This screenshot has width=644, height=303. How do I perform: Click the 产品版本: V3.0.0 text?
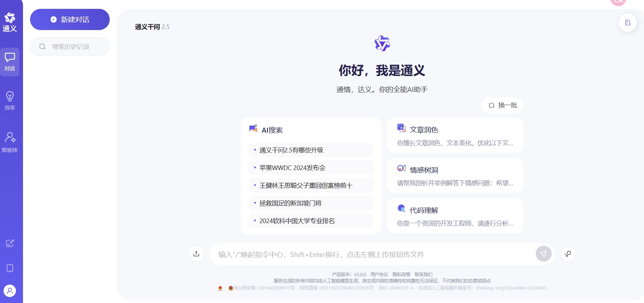(349, 274)
